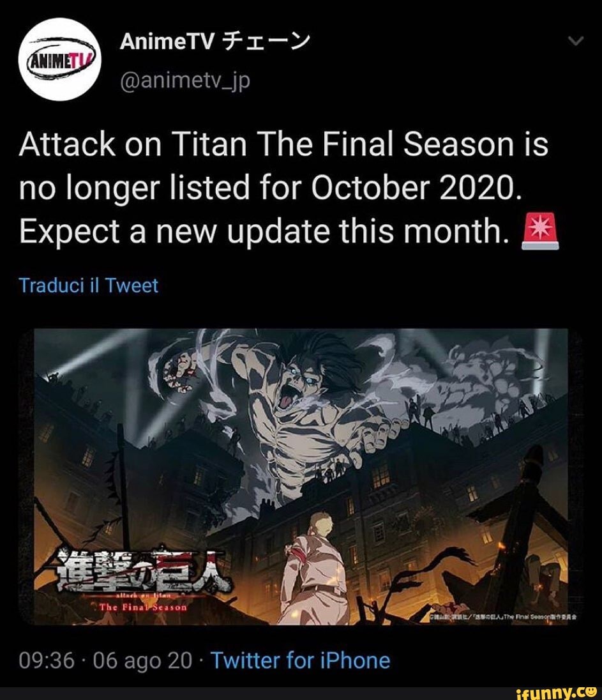Click the "October 2020" text in tweet
The image size is (602, 700).
coord(416,188)
